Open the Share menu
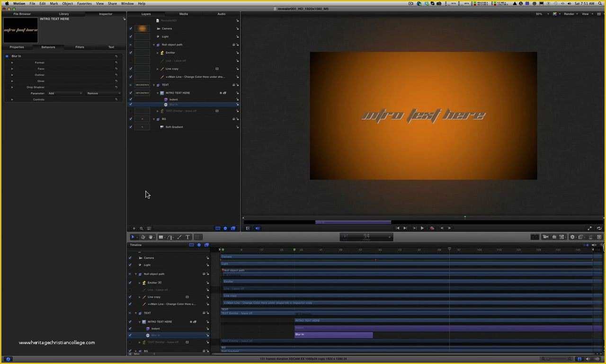 112,3
